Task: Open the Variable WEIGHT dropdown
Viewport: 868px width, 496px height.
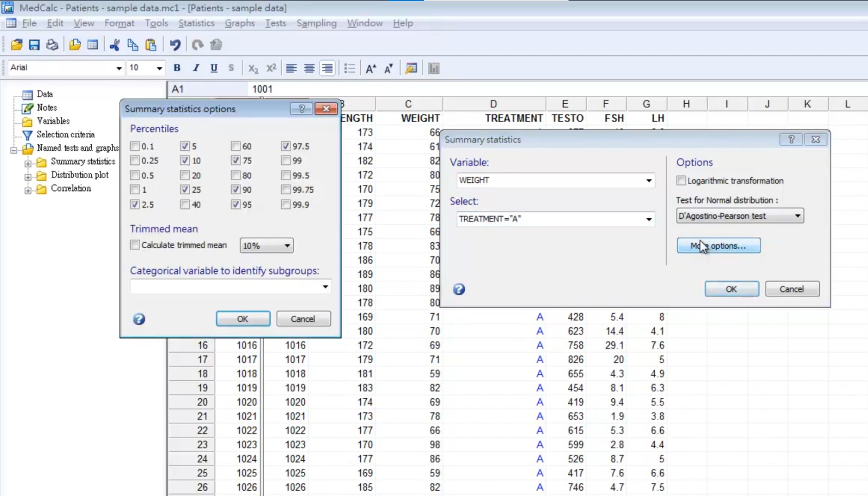Action: tap(649, 180)
